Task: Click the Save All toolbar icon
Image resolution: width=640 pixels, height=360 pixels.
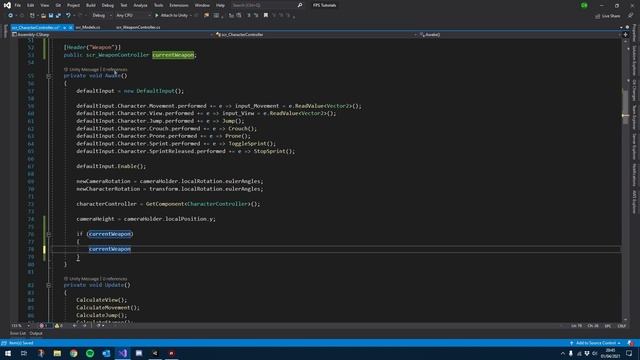Action: [x=58, y=16]
